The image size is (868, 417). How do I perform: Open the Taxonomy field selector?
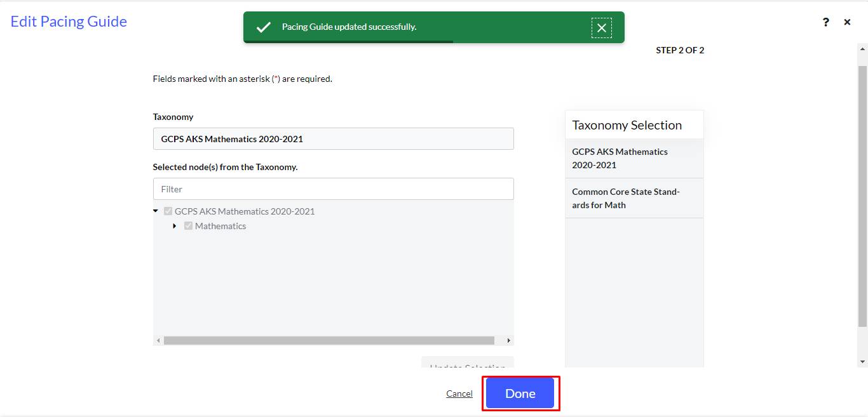tap(333, 139)
